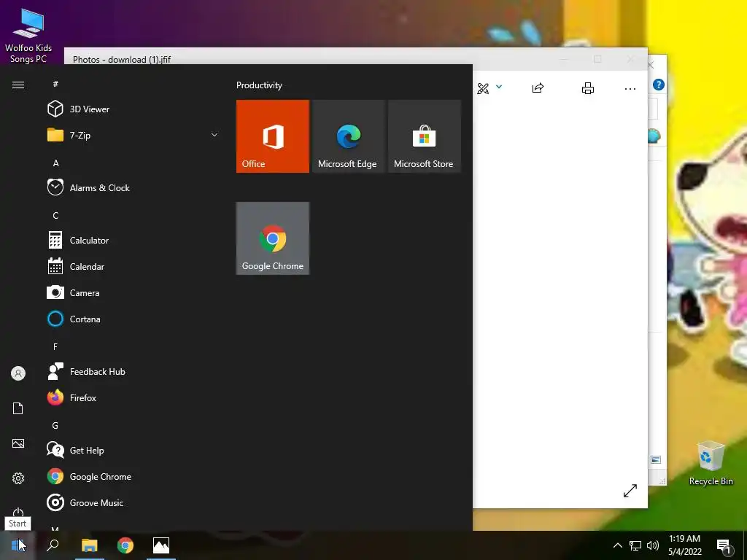
Task: Open Edit & Create dropdown arrow in Photos
Action: pyautogui.click(x=499, y=87)
